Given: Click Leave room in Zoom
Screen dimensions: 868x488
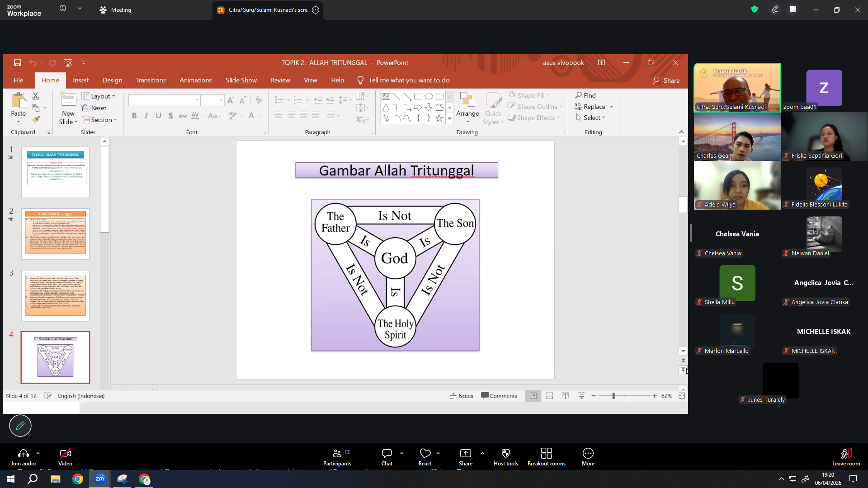Looking at the screenshot, I should [846, 457].
